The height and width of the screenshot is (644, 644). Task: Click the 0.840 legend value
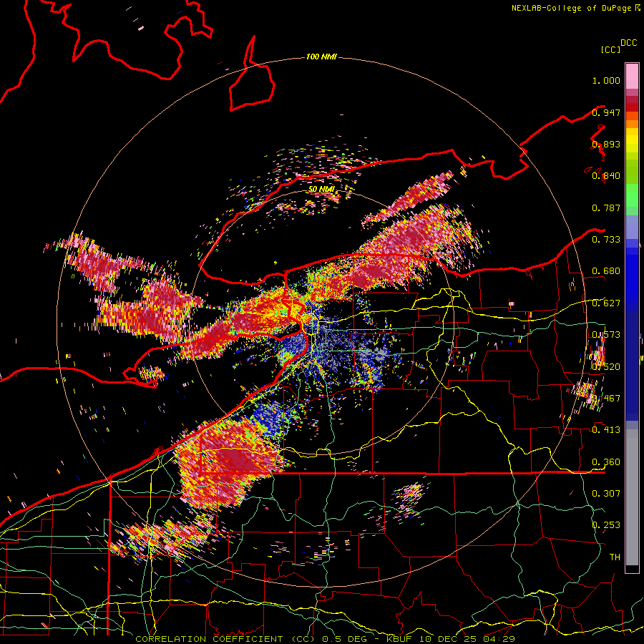point(606,176)
